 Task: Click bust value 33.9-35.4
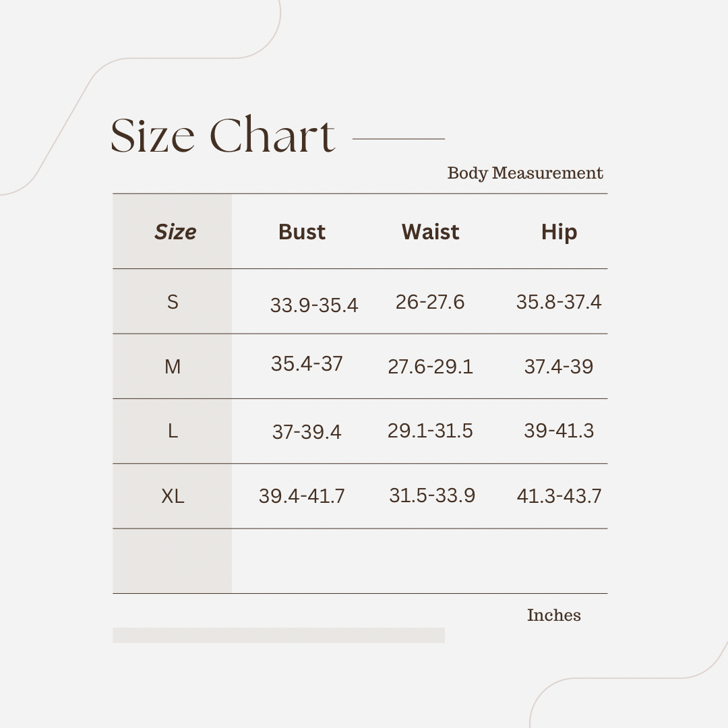click(314, 305)
